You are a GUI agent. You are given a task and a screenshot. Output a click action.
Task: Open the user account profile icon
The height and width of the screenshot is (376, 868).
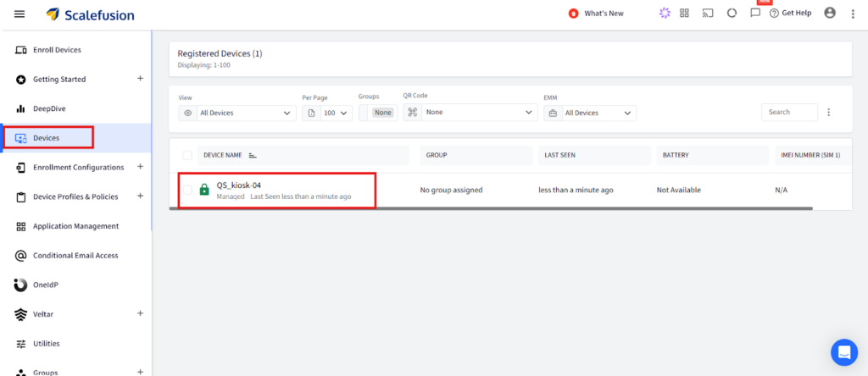click(830, 13)
